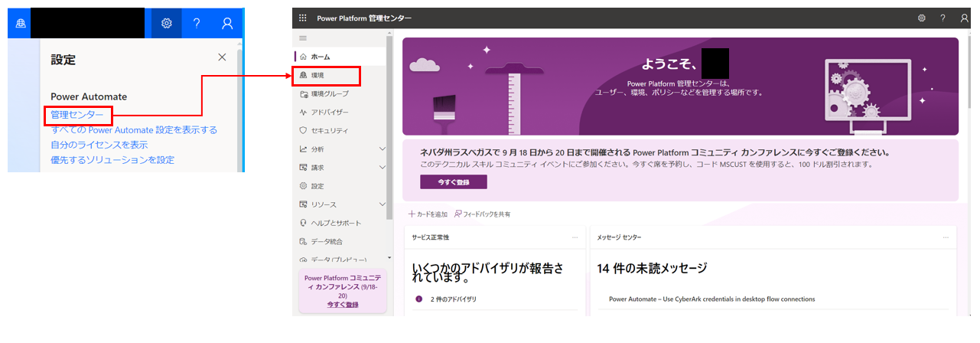Open 設定 in the admin center navigation
Image resolution: width=980 pixels, height=343 pixels.
tap(340, 186)
